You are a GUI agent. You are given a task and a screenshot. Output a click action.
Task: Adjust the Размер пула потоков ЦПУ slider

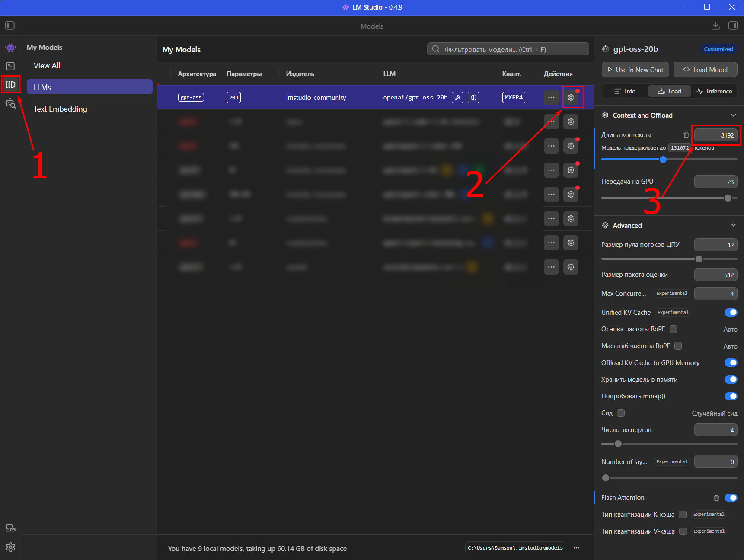[x=699, y=259]
